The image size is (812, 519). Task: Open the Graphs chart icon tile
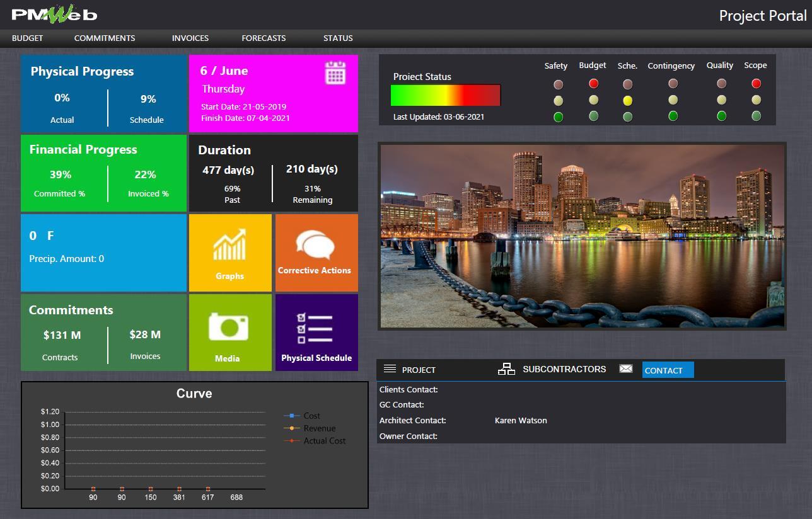click(x=229, y=245)
